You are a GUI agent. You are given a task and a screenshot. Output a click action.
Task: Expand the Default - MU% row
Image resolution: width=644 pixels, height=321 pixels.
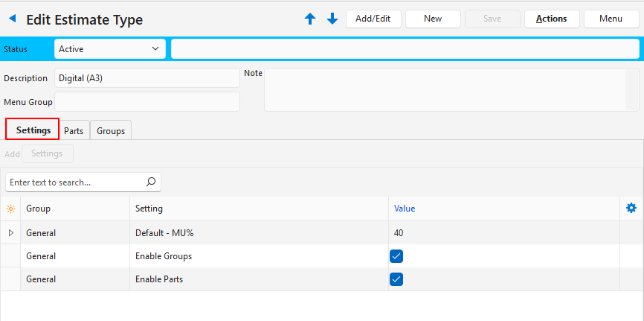[10, 233]
